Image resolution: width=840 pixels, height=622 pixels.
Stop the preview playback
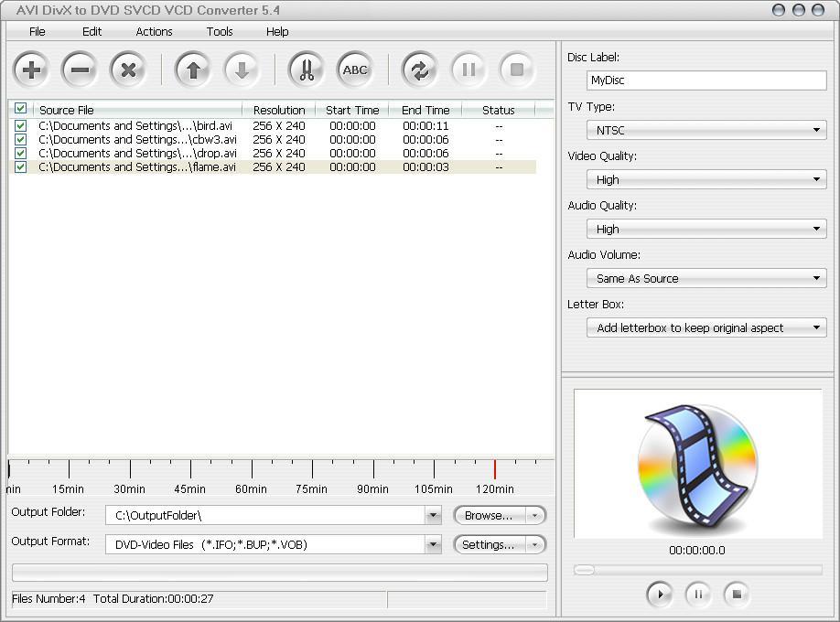click(738, 595)
